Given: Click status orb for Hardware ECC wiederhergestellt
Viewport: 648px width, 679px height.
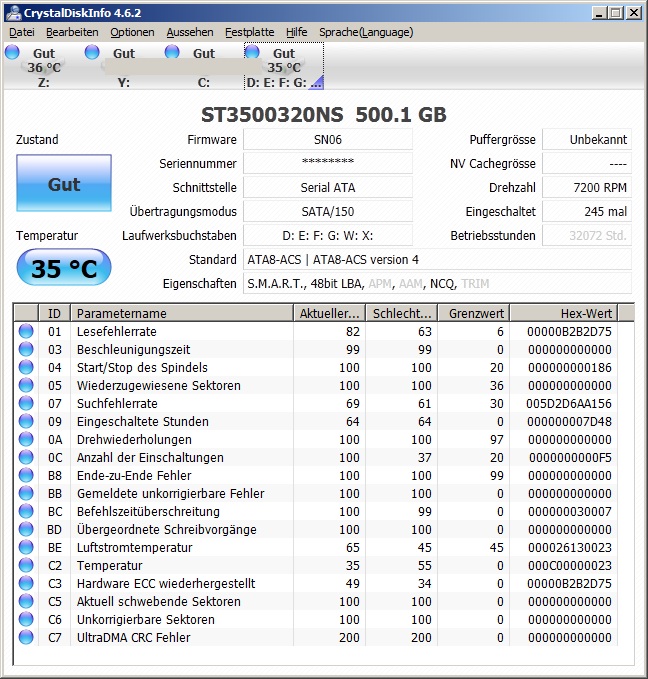Looking at the screenshot, I should tap(26, 583).
